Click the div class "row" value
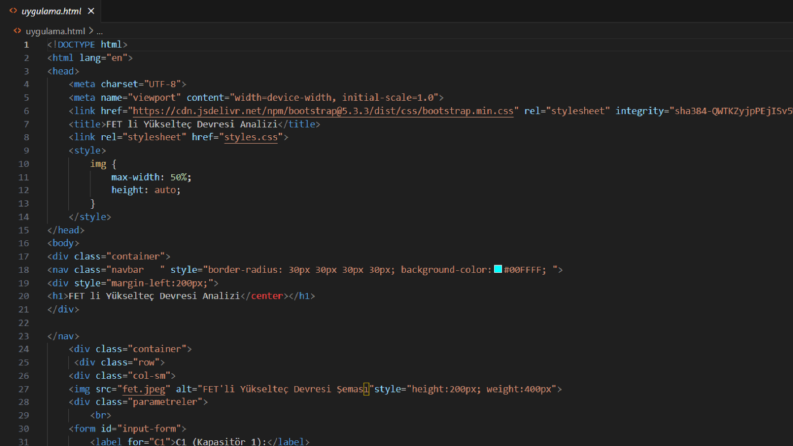793x446 pixels. [x=146, y=362]
